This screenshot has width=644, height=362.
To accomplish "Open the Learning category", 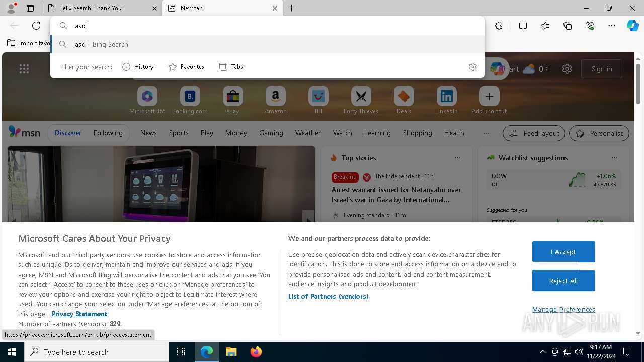I will pyautogui.click(x=377, y=133).
